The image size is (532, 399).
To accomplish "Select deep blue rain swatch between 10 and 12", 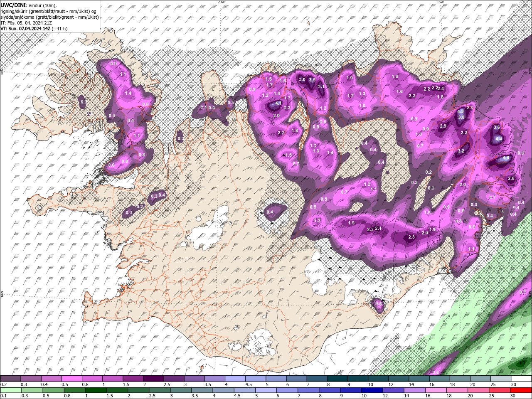I will (372, 390).
